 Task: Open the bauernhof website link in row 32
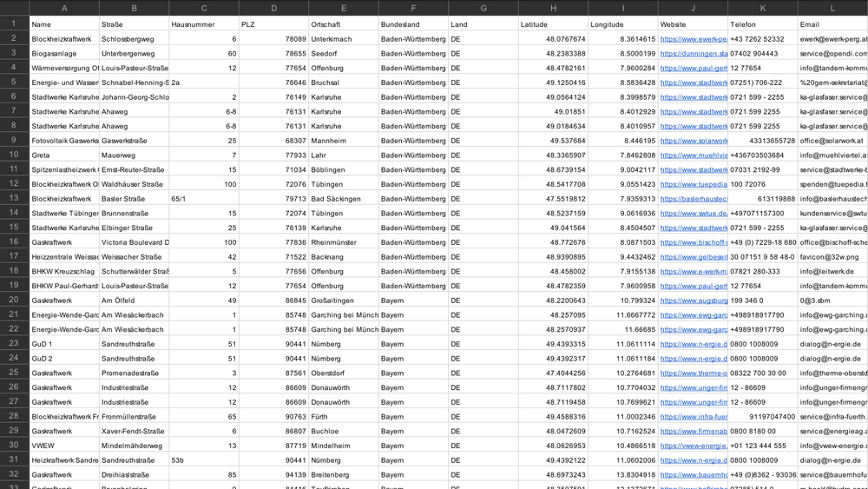tap(694, 474)
